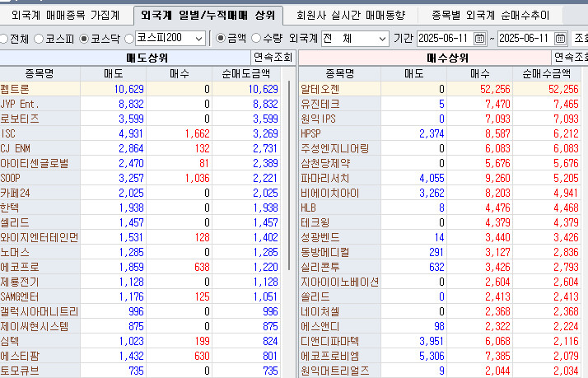Click 연속조회 button in 매도상위 panel
The width and height of the screenshot is (588, 378).
273,58
